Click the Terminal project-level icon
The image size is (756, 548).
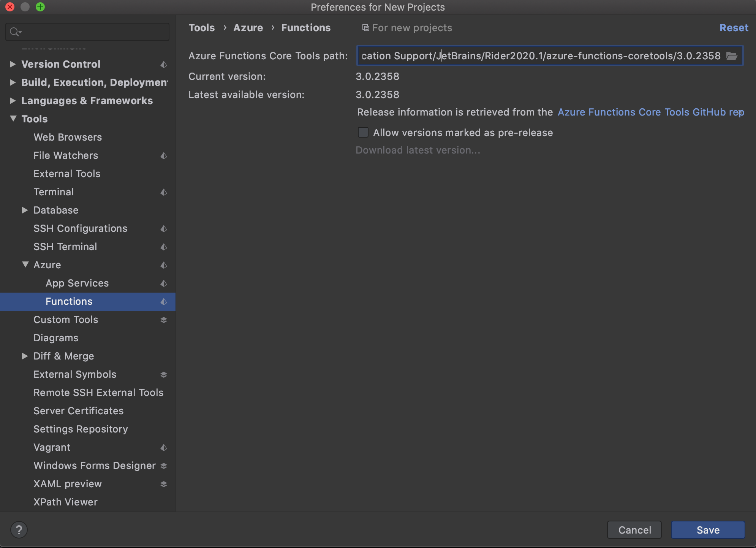point(164,192)
